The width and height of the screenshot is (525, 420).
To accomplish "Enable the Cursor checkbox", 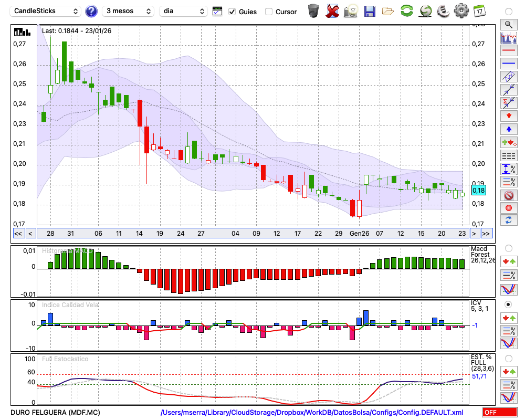I will point(269,12).
